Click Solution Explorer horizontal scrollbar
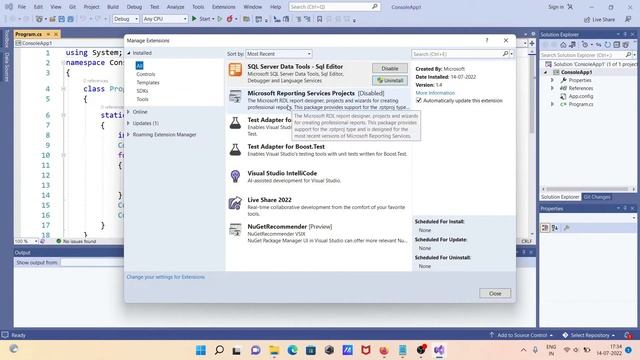 tap(588, 189)
